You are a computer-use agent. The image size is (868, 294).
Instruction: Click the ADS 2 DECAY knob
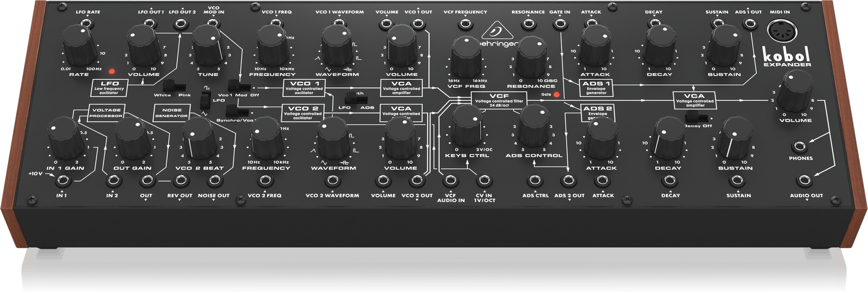point(669,139)
